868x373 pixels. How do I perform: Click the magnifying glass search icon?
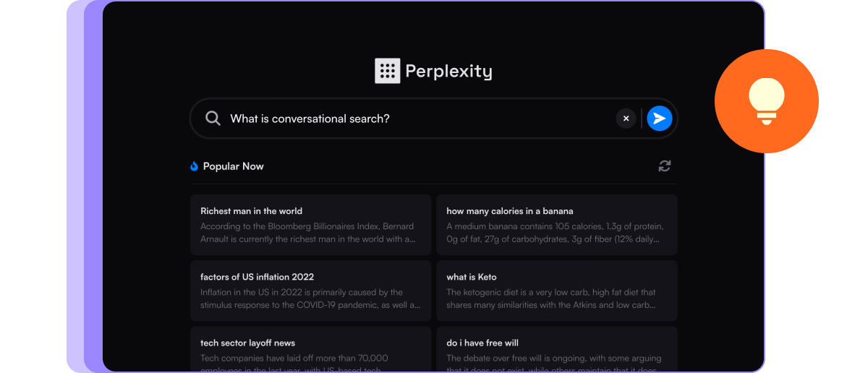click(213, 119)
